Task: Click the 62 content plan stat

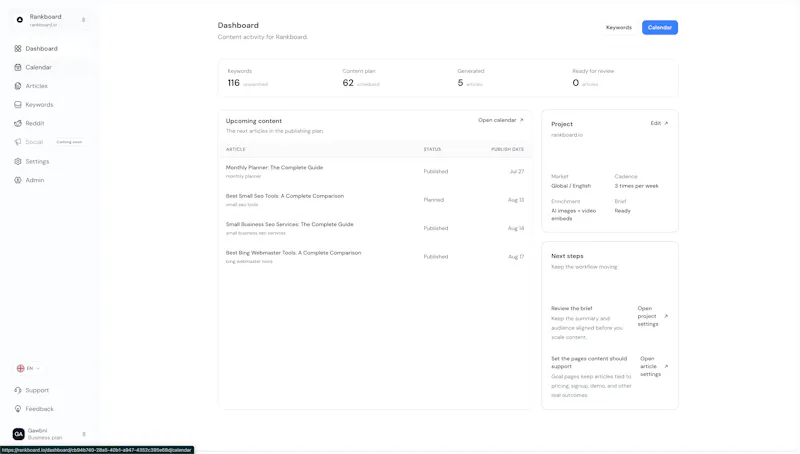Action: click(348, 83)
